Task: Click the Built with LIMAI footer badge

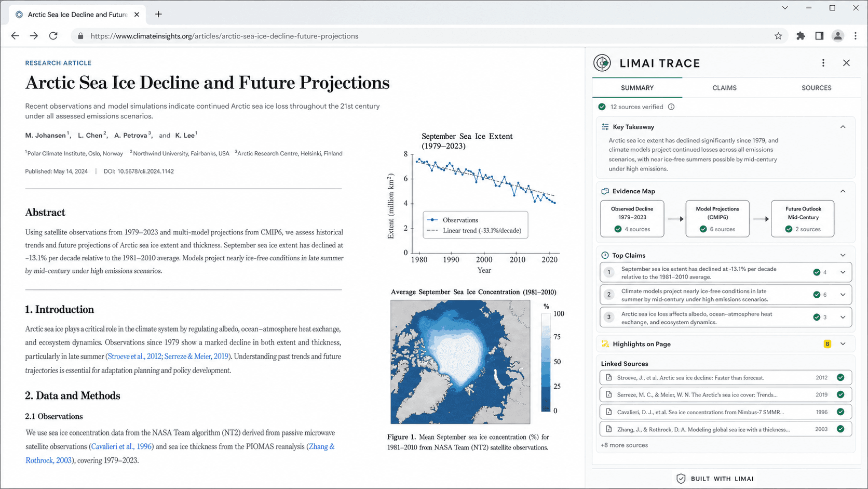Action: pyautogui.click(x=715, y=479)
